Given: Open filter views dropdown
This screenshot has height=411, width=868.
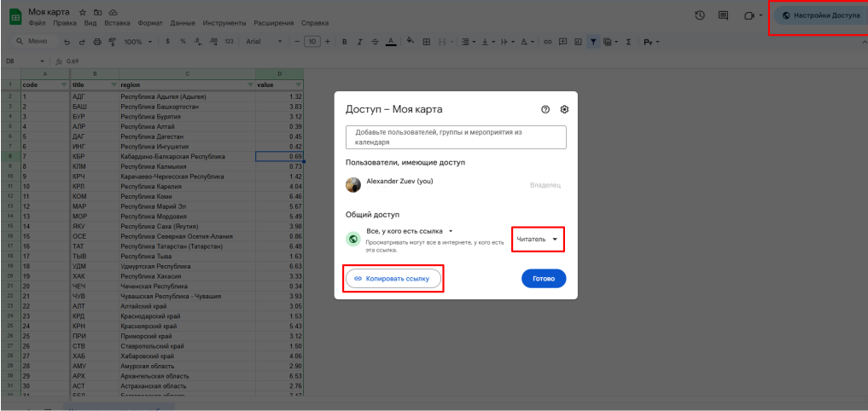Looking at the screenshot, I should [x=610, y=42].
